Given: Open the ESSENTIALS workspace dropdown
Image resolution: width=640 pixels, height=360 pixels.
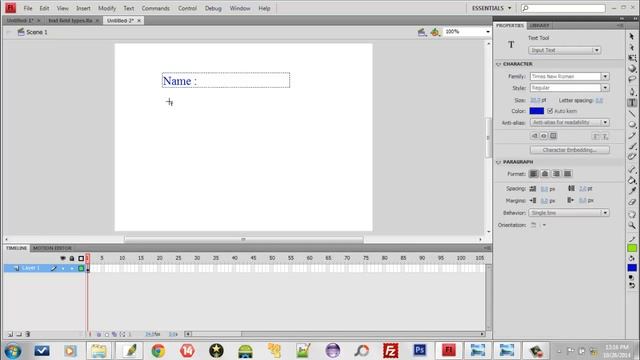Looking at the screenshot, I should [491, 8].
